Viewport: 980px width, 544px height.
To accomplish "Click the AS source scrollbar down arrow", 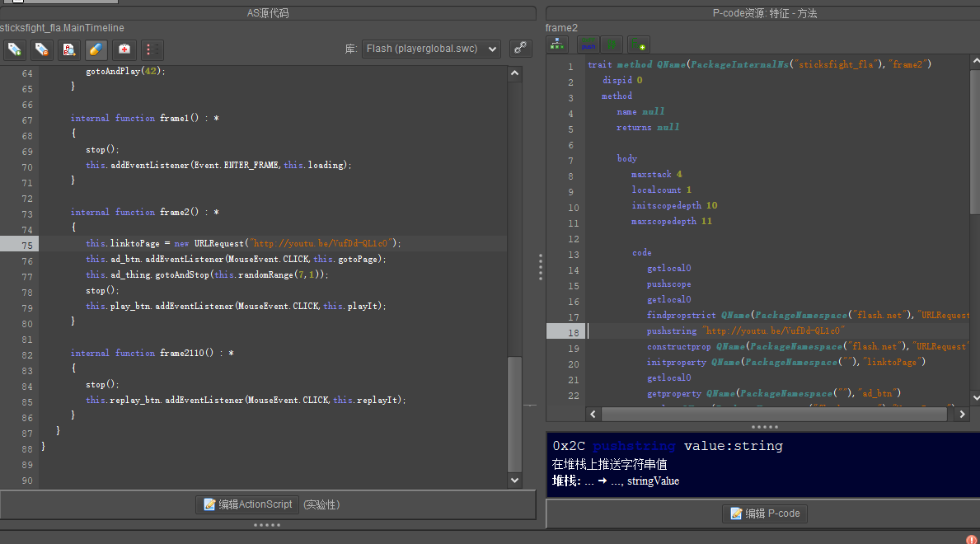I will coord(515,480).
